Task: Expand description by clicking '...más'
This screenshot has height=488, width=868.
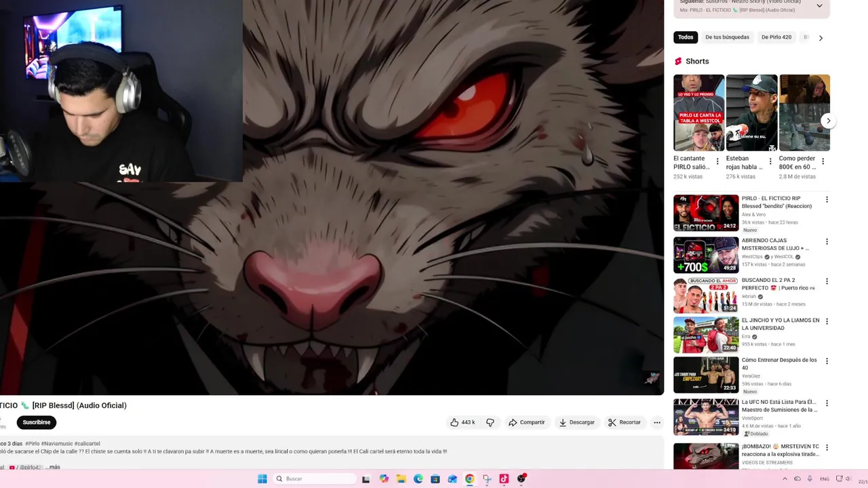Action: click(x=53, y=467)
